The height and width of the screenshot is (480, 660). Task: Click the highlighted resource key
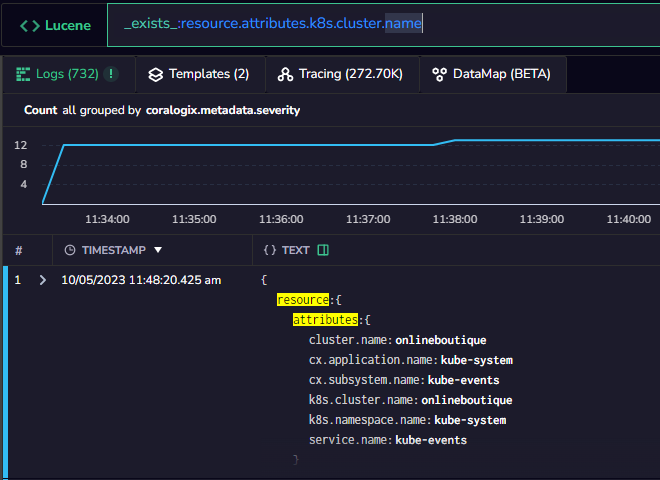pos(303,300)
